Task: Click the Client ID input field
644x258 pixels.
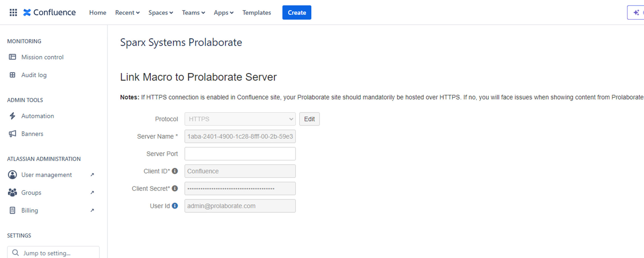Action: click(240, 171)
